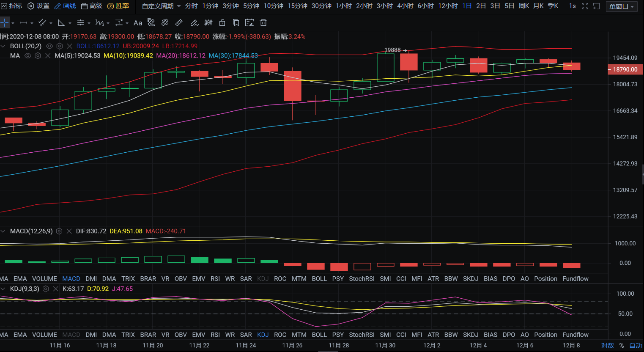644x352 pixels.
Task: Select RSI in MACD panel indicator tabs
Action: 215,279
